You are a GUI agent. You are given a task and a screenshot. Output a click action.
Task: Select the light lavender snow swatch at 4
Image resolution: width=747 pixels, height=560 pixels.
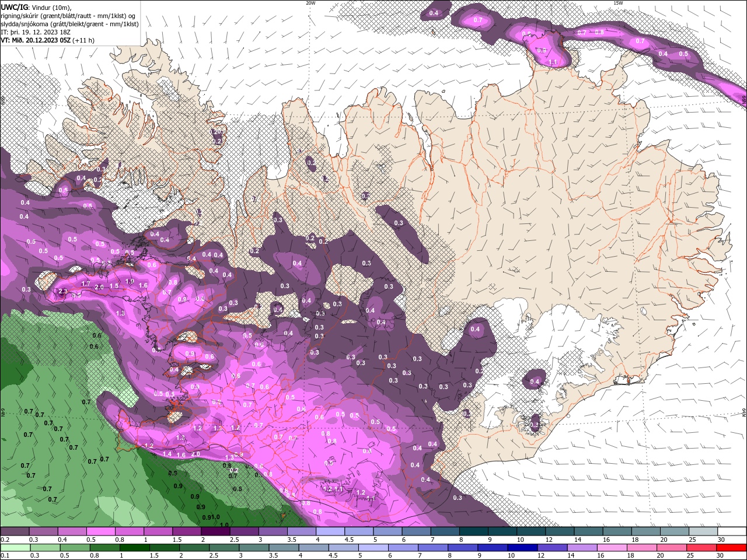(330, 532)
